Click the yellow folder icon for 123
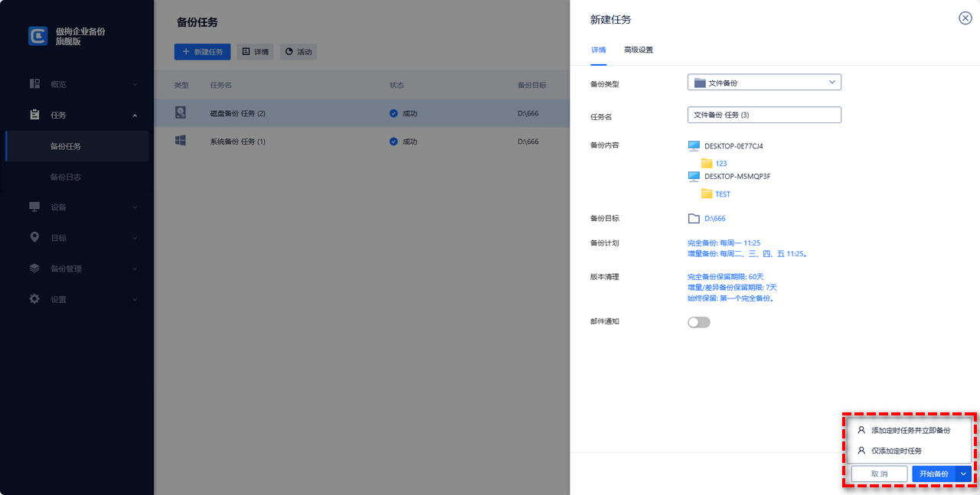 click(707, 163)
